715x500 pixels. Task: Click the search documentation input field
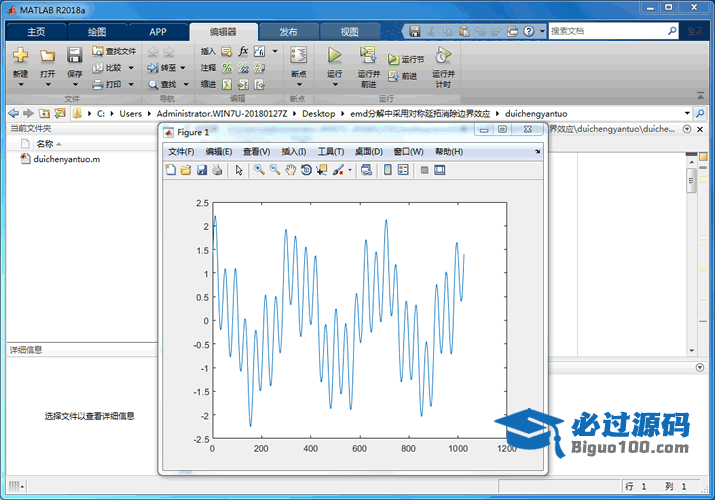point(608,31)
